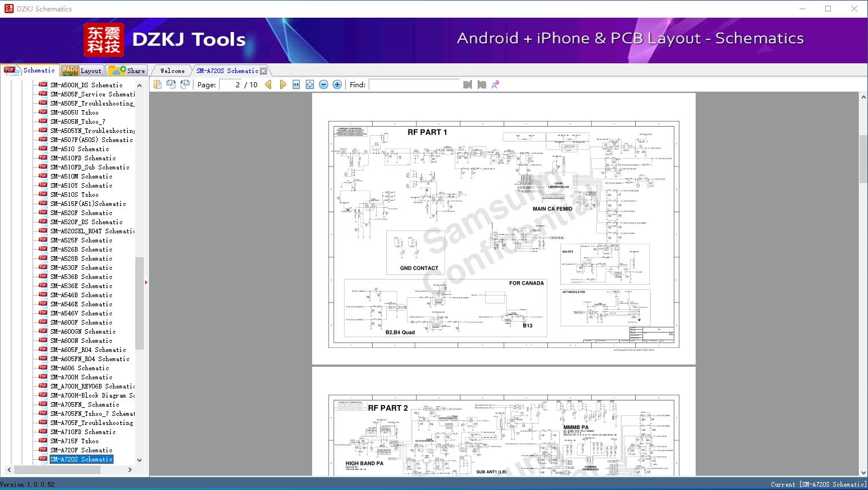This screenshot has width=868, height=490.
Task: Open SM-A505U Tshoo item
Action: click(x=74, y=112)
